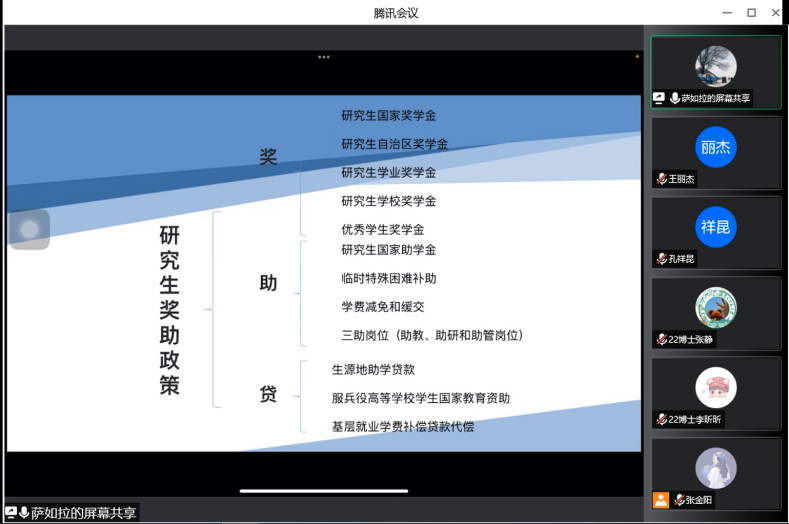Click the microphone icon on 萨如拉's tile
This screenshot has width=789, height=524.
675,98
